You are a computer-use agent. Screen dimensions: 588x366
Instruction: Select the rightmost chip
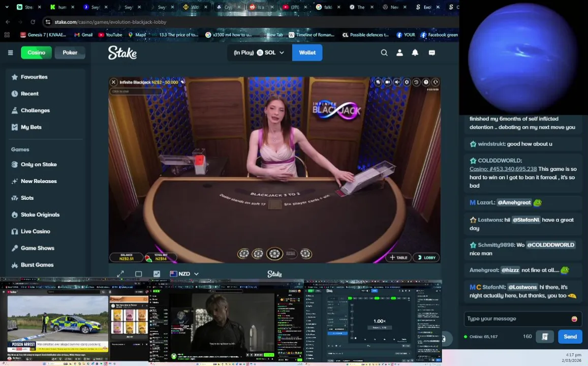click(x=305, y=254)
